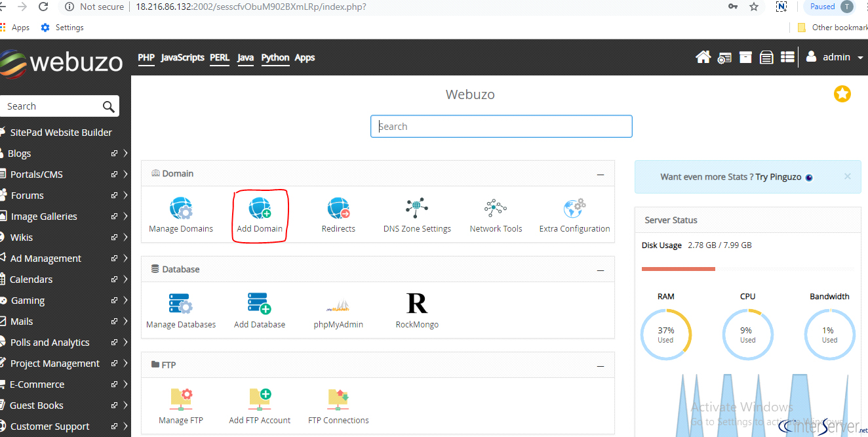Close the Pinguzo stats banner

(x=847, y=177)
